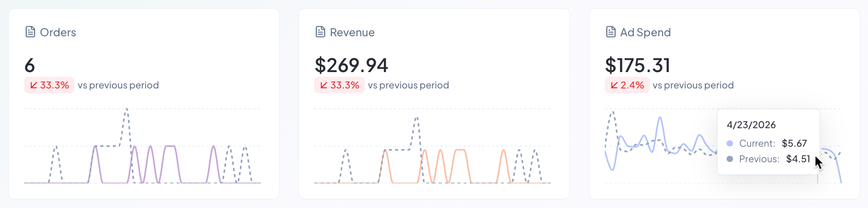Click the Previous value $4.51 in tooltip
The width and height of the screenshot is (868, 208).
tap(798, 159)
